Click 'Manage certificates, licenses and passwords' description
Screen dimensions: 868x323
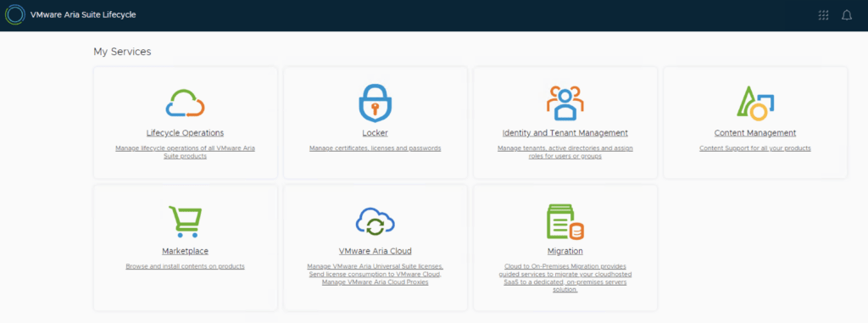coord(375,148)
